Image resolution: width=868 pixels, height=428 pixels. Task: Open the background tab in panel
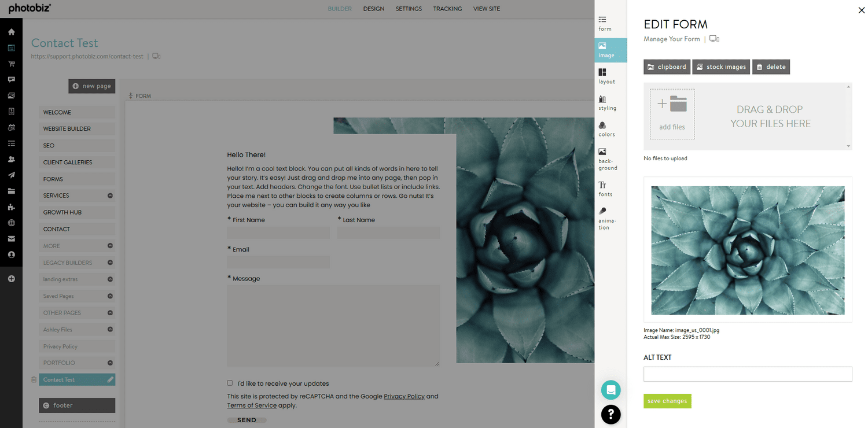(x=608, y=159)
